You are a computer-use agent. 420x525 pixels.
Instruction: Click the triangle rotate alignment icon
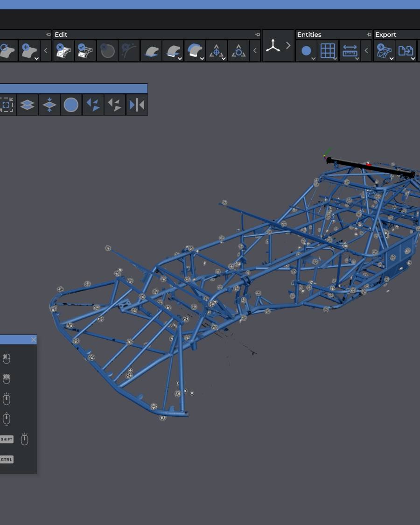238,50
